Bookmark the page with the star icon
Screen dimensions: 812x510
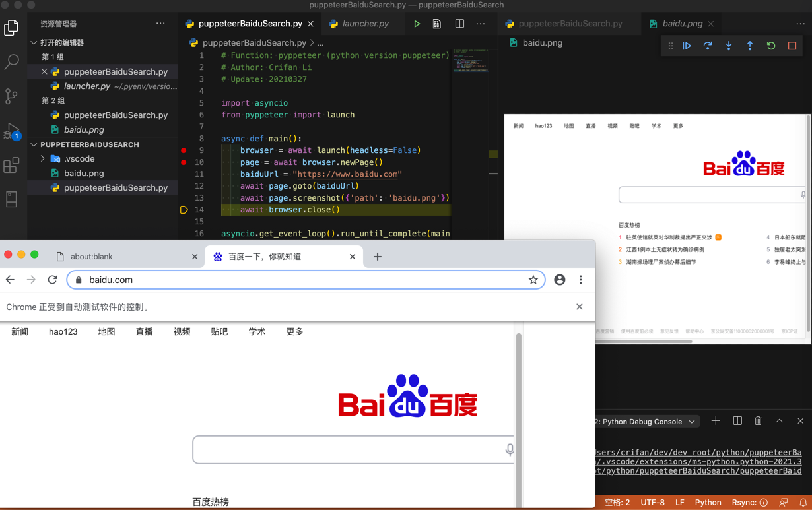[x=533, y=280]
